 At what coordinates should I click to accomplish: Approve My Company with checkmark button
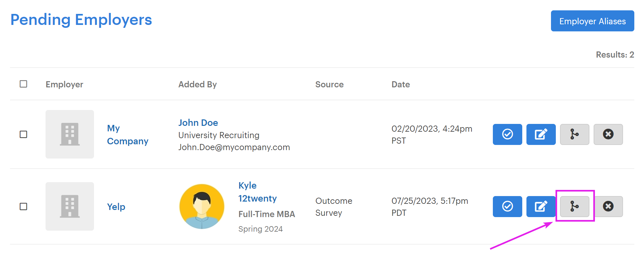coord(507,134)
